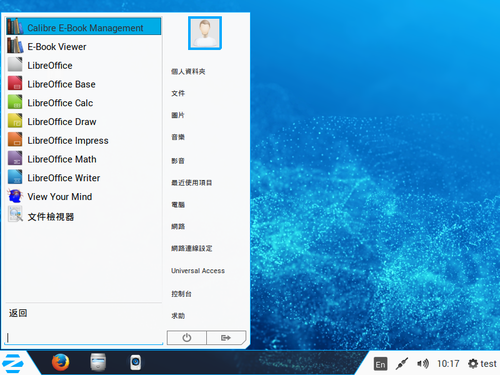This screenshot has width=500, height=375.
Task: Open the network connection tray icon
Action: coord(402,364)
